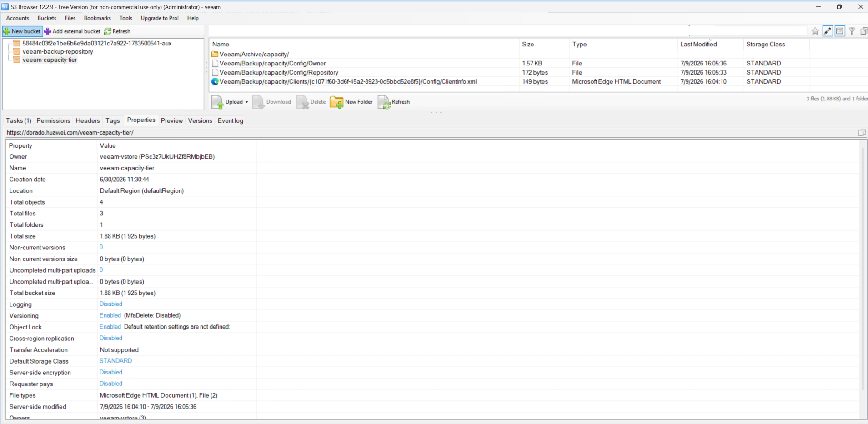Switch to the Versions tab
The width and height of the screenshot is (868, 424).
(200, 120)
